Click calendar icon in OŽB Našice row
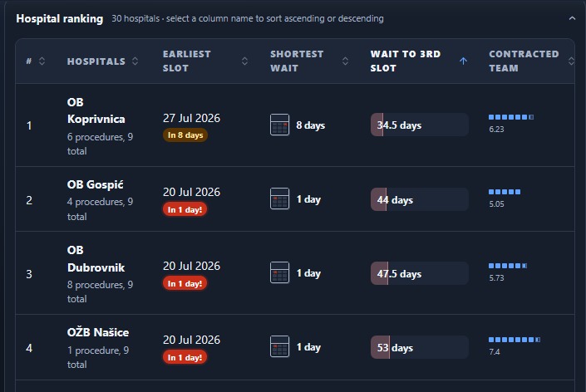The width and height of the screenshot is (586, 392). pos(279,346)
